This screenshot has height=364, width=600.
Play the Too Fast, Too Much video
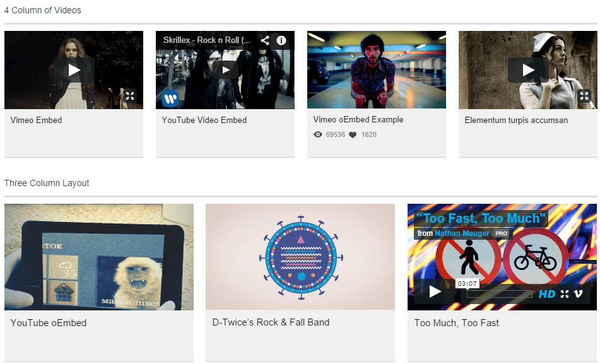(x=435, y=291)
